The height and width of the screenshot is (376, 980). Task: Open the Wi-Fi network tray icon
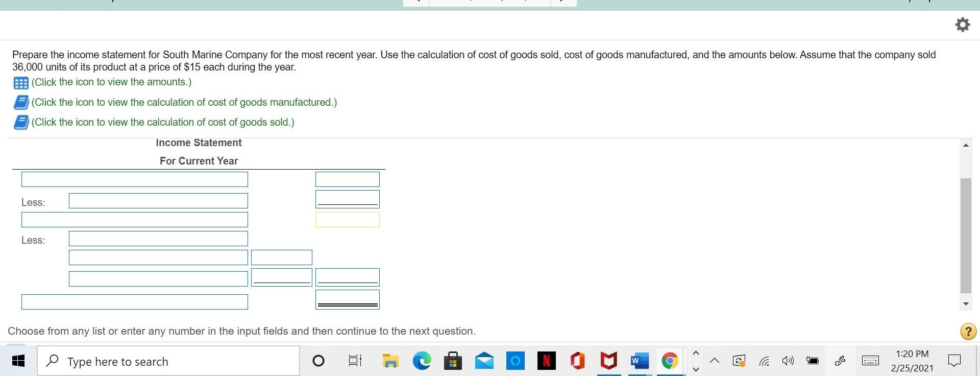click(764, 361)
